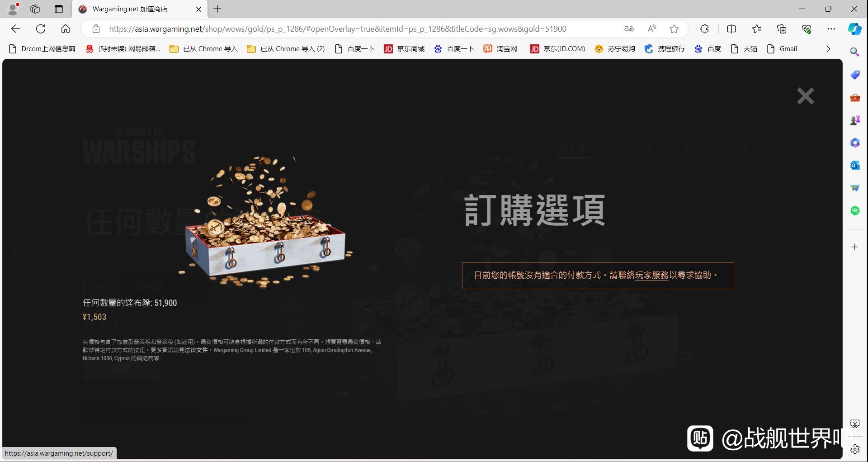Expand more bookmarks chevron
868x462 pixels.
tap(828, 49)
